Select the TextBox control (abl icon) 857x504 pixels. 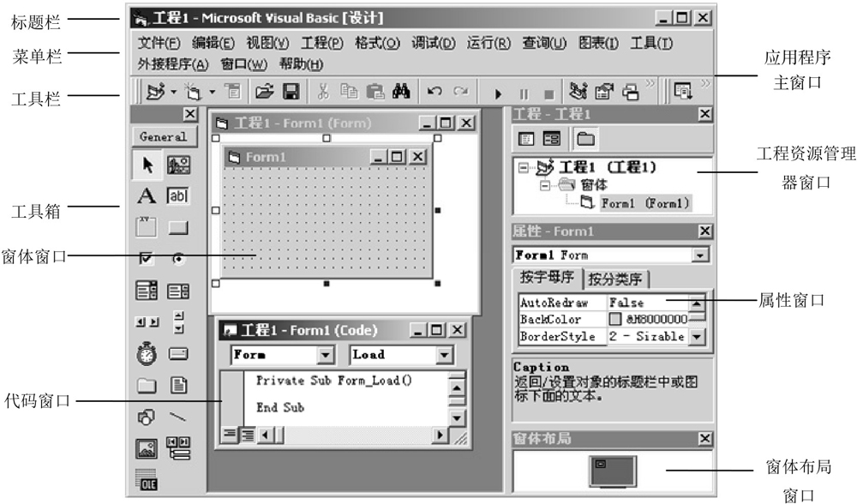178,195
